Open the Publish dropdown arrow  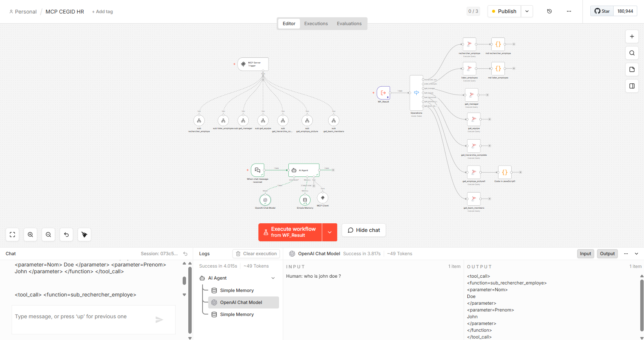pyautogui.click(x=527, y=11)
